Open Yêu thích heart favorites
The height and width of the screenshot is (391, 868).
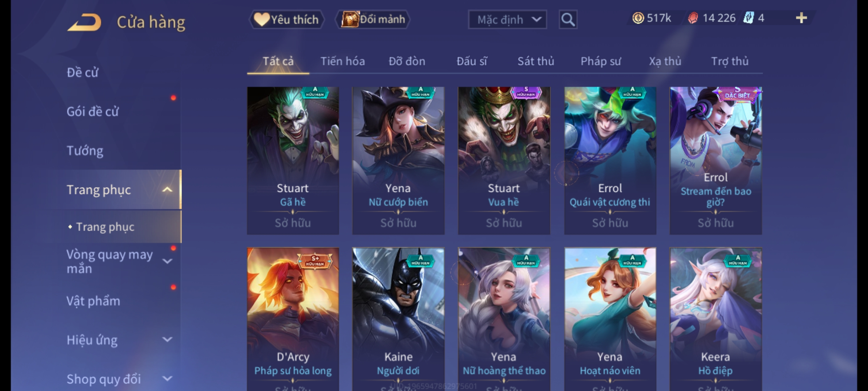286,20
